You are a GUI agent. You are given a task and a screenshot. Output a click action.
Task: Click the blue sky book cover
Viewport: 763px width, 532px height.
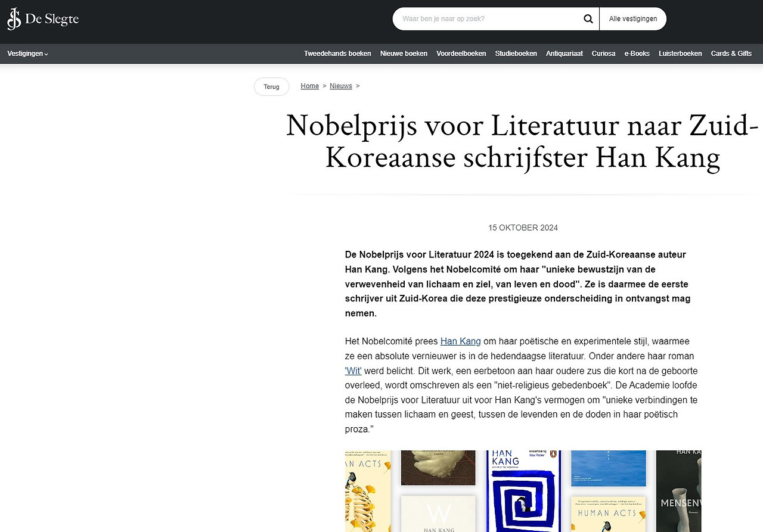(608, 468)
